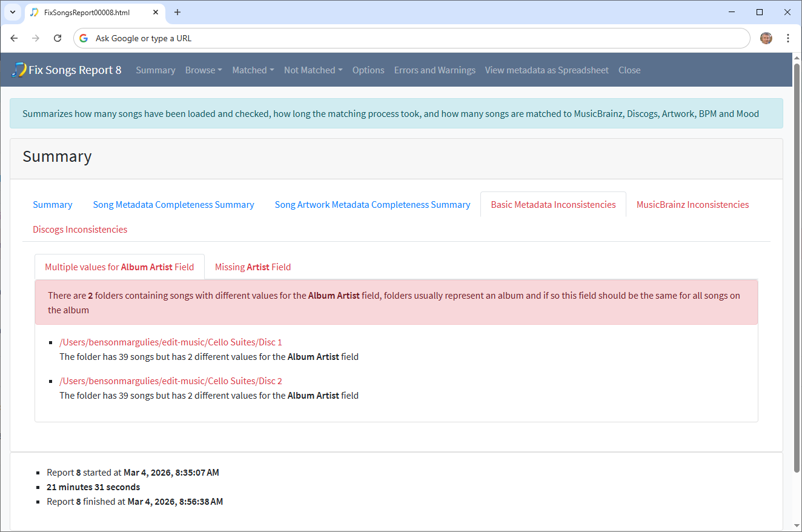Viewport: 802px width, 532px height.
Task: Open Errors and Warnings in navbar
Action: point(434,70)
